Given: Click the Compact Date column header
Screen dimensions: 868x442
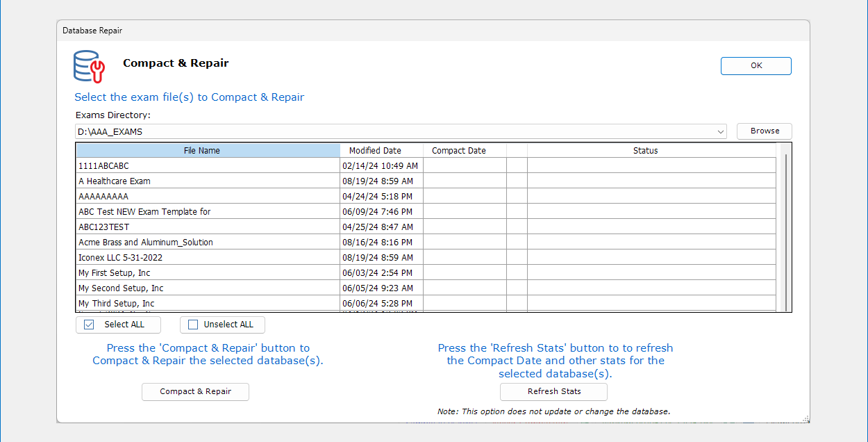Looking at the screenshot, I should click(x=458, y=151).
